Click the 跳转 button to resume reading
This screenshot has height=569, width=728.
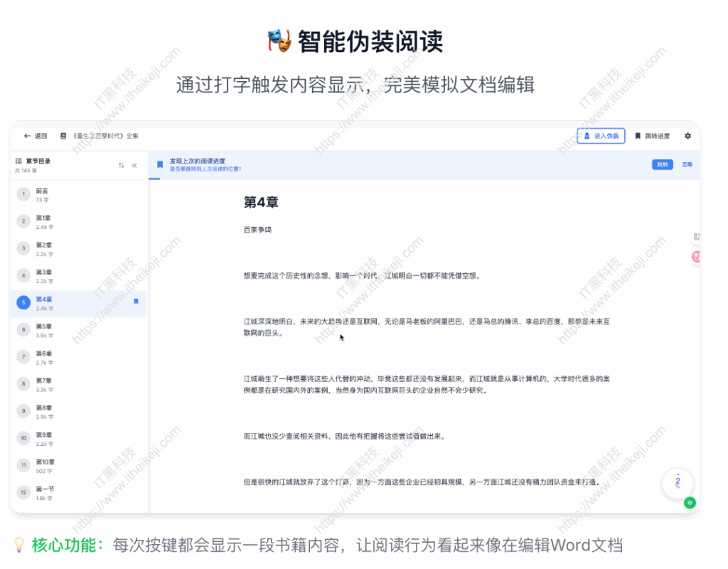663,164
